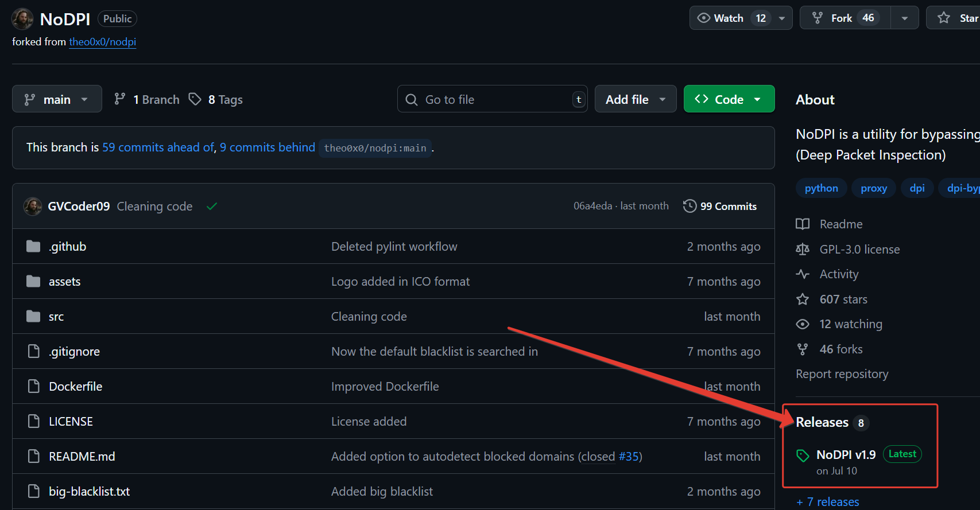Viewport: 980px width, 510px height.
Task: Open the Dockerfile file
Action: pos(75,387)
